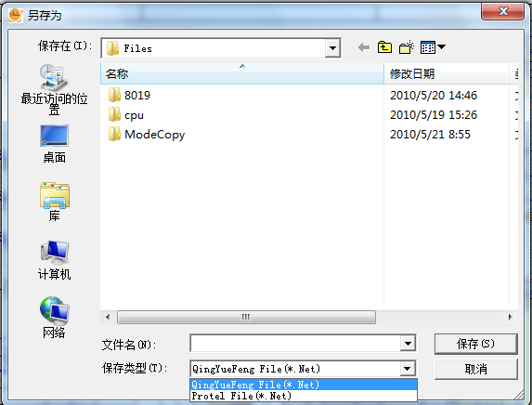Select the cpu folder
Screen dimensions: 532x405
click(126, 115)
